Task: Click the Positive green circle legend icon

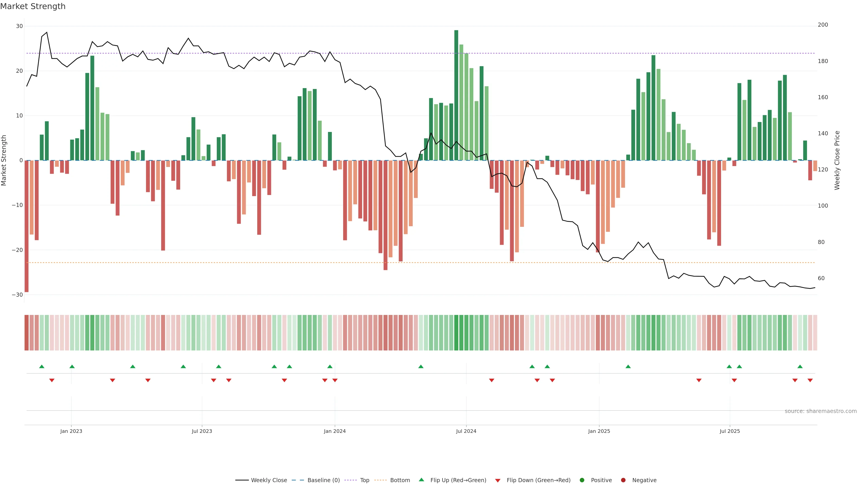Action: 582,480
